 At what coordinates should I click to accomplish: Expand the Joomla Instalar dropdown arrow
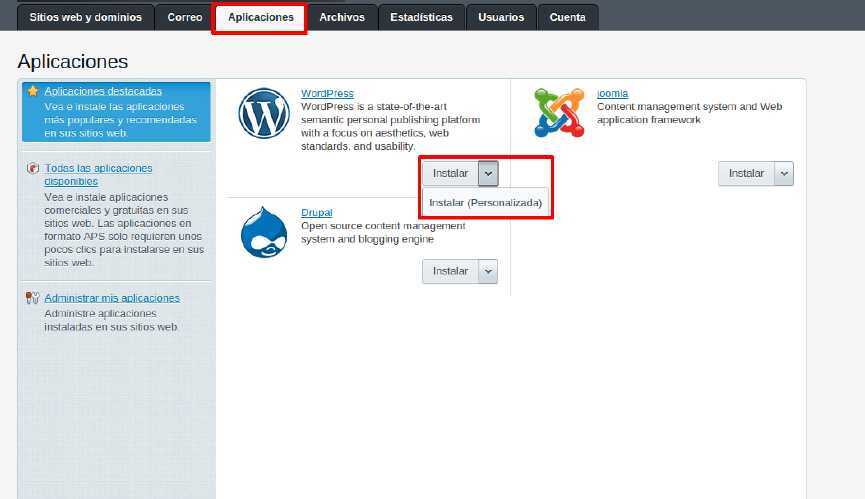pyautogui.click(x=784, y=173)
